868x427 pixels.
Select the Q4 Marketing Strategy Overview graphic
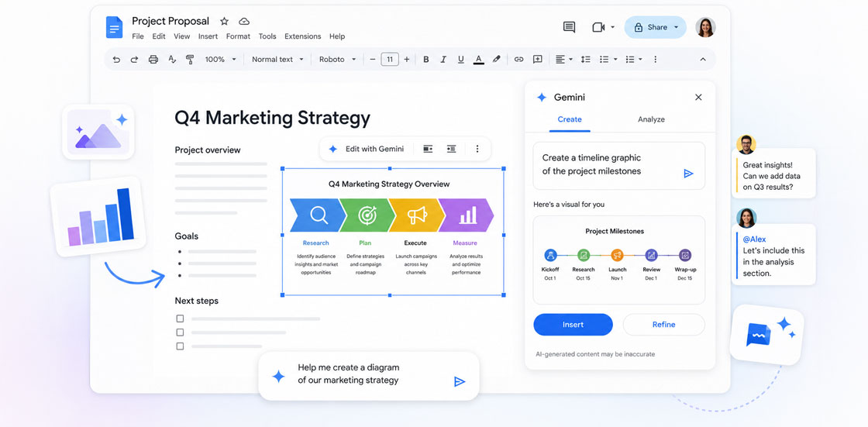click(392, 232)
